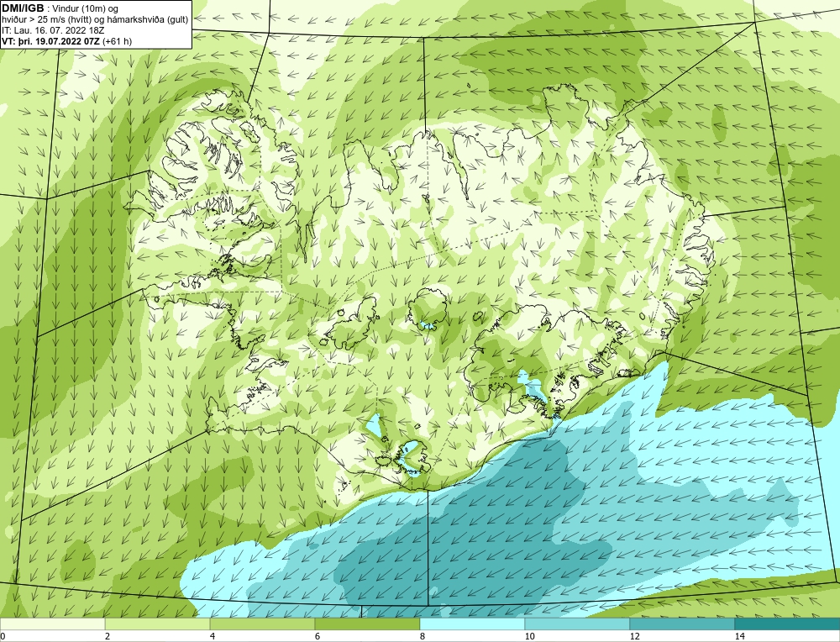Click legend scale label 14
Image resolution: width=840 pixels, height=642 pixels.
[x=740, y=636]
